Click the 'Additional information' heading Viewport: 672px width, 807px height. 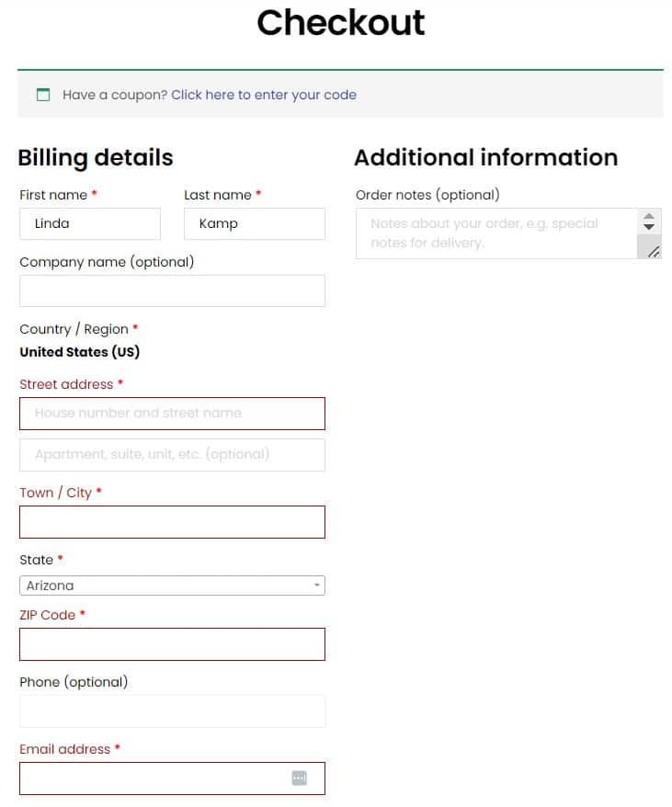(486, 157)
